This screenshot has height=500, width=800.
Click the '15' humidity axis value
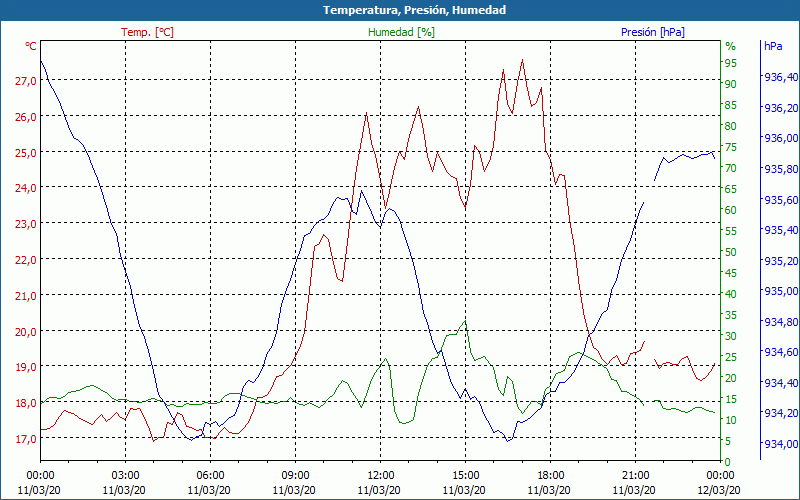click(x=731, y=399)
